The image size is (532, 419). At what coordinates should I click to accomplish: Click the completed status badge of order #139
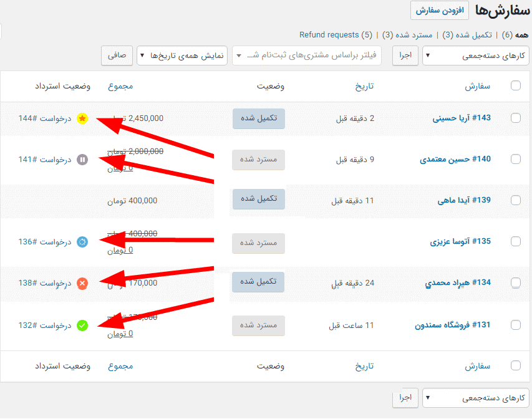click(259, 199)
